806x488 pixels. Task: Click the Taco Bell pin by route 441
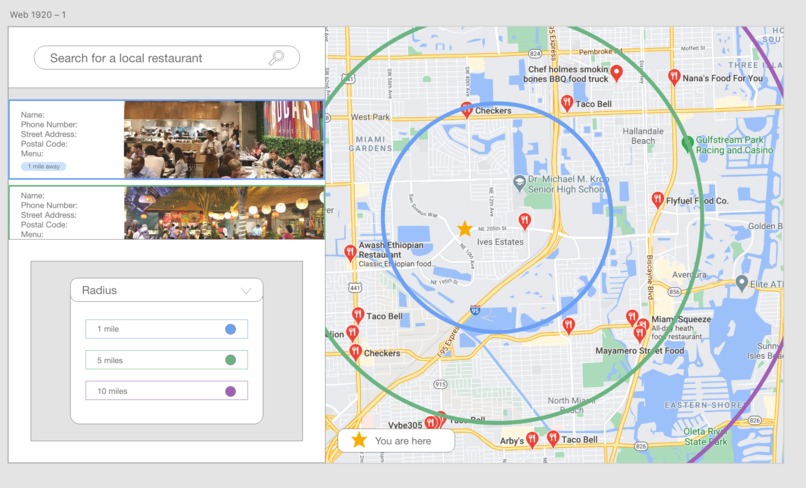click(358, 316)
